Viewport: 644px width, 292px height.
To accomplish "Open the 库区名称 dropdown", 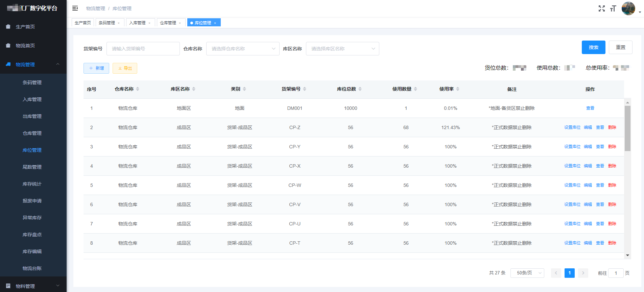I will 342,49.
